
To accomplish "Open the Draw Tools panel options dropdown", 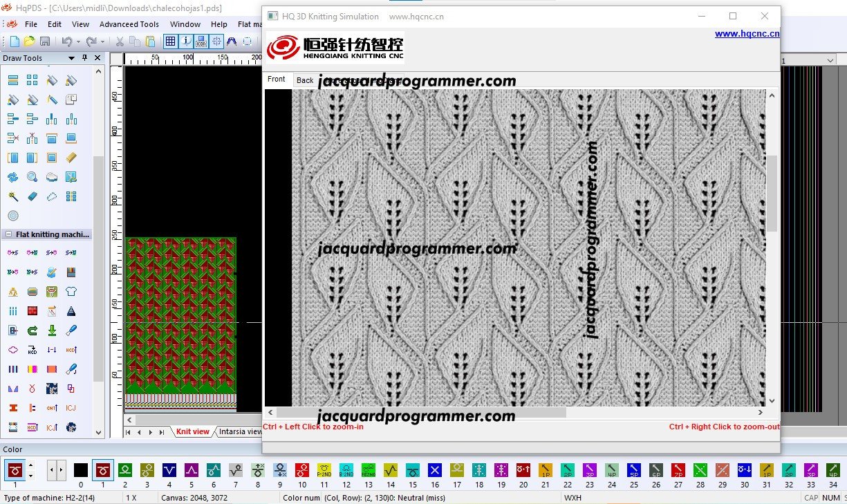I will 71,58.
